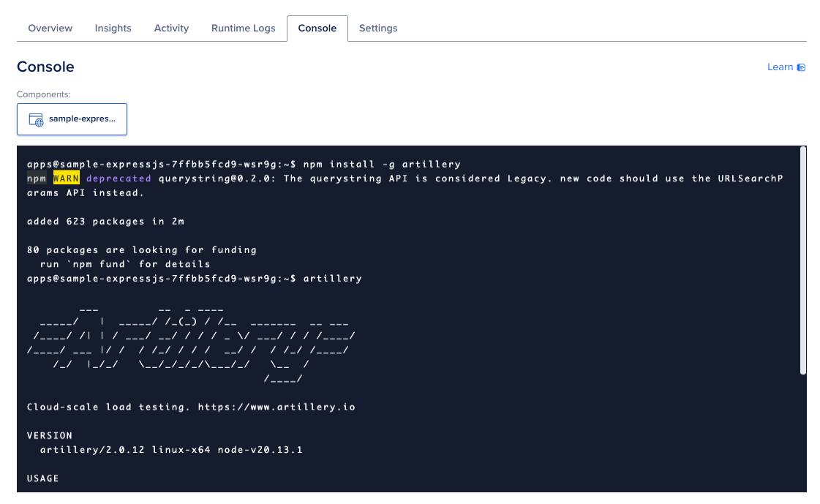Click the Console page heading
This screenshot has height=504, width=820.
(45, 67)
